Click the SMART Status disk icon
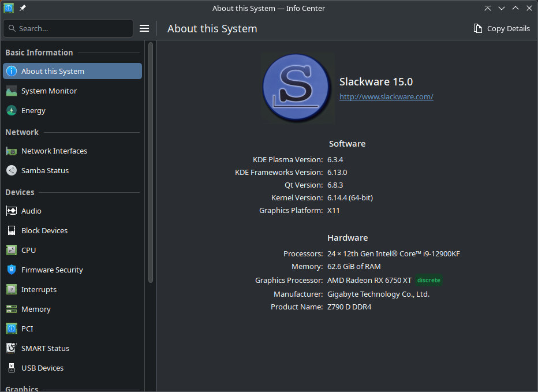The image size is (538, 392). [12, 348]
